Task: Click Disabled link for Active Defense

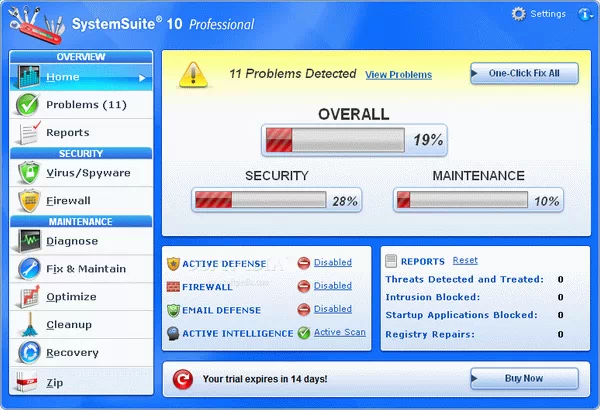Action: tap(333, 263)
